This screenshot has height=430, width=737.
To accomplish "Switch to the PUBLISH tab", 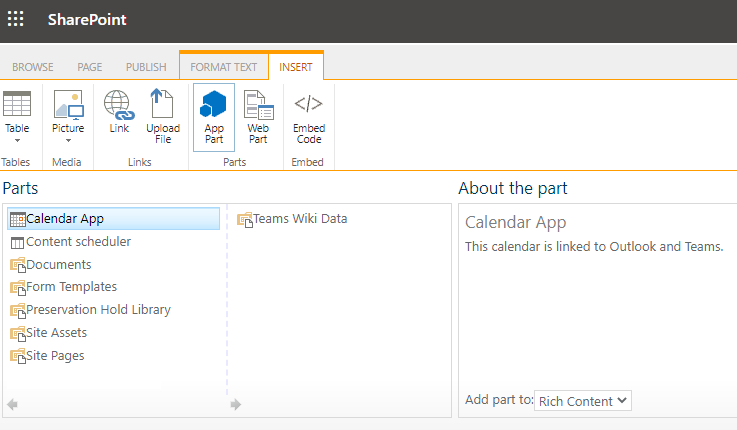I will point(146,67).
